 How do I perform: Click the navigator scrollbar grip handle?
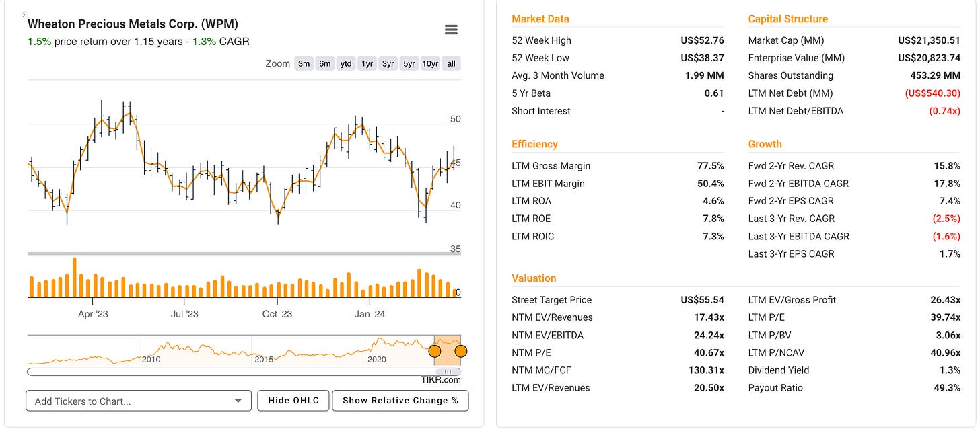point(448,371)
